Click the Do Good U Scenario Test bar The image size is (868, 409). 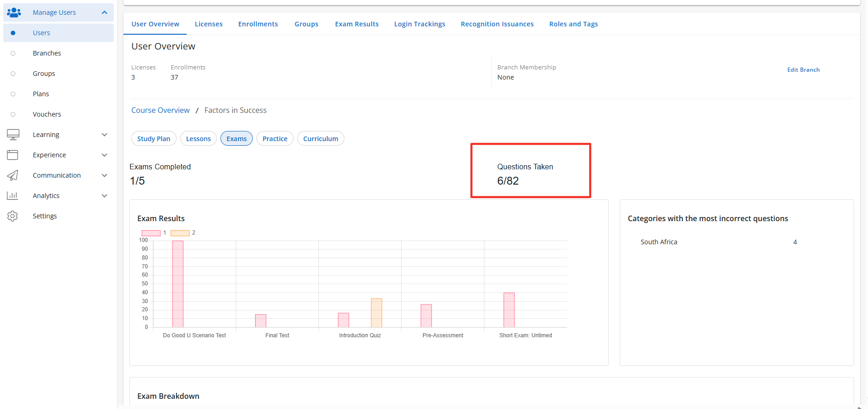pos(178,284)
